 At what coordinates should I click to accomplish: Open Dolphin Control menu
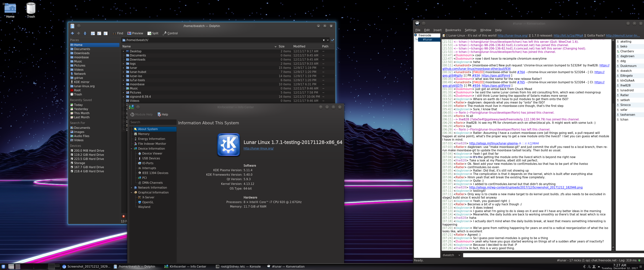pos(170,33)
